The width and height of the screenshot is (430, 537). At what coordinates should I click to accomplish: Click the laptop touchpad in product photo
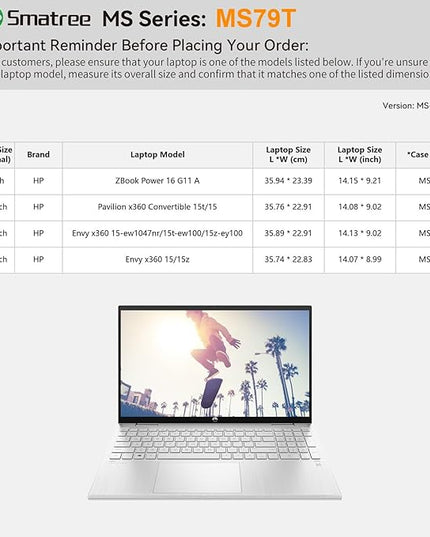[197, 477]
